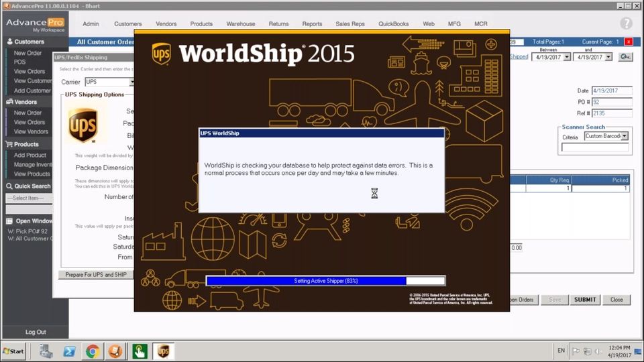Screen dimensions: 644x362
Task: Click the Shipped link
Action: tap(519, 56)
